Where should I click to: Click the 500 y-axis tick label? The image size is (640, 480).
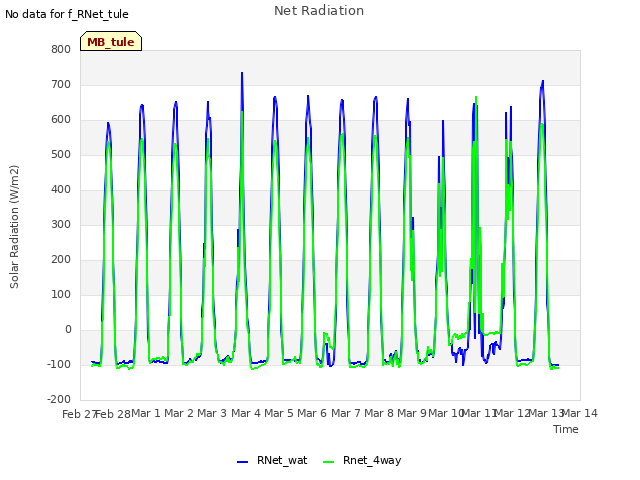tap(61, 155)
